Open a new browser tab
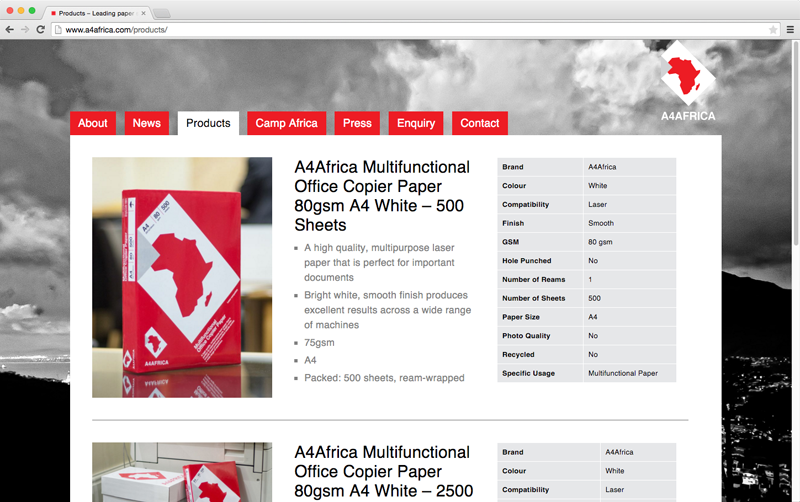The width and height of the screenshot is (800, 502). [162, 13]
